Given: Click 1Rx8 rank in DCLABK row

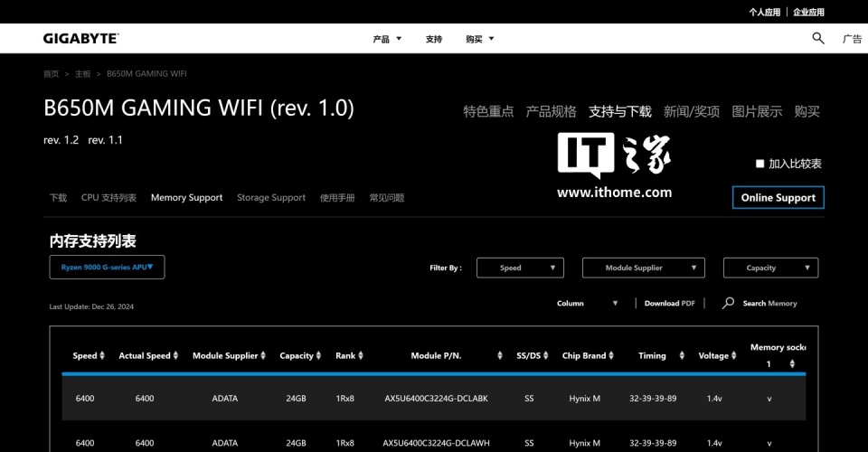Looking at the screenshot, I should [344, 399].
